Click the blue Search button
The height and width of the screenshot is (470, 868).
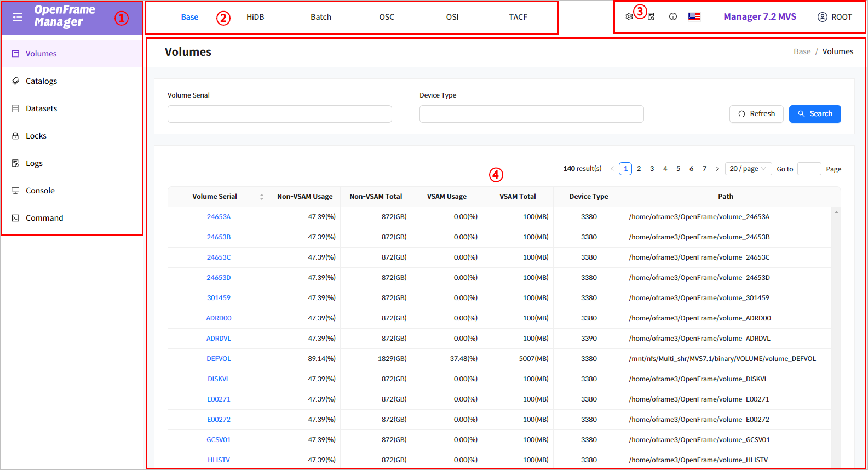[x=814, y=114]
